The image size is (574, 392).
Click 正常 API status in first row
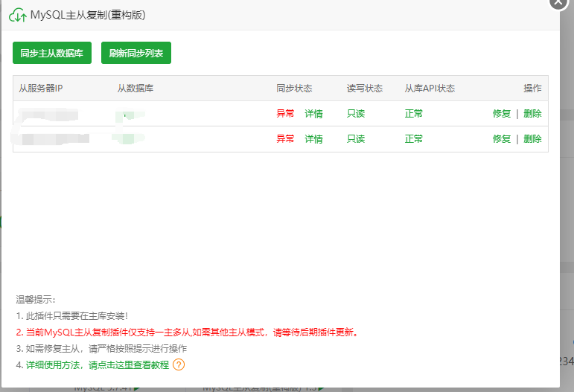click(x=414, y=114)
